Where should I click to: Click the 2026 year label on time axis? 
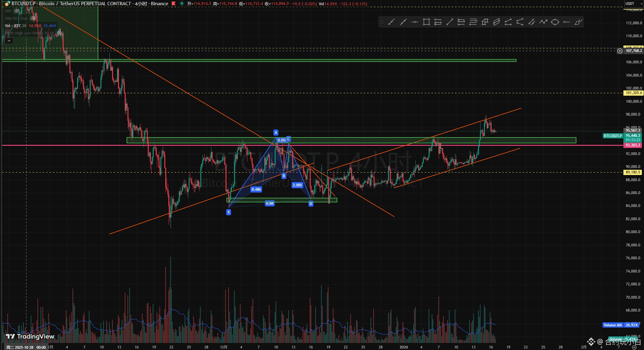point(404,347)
